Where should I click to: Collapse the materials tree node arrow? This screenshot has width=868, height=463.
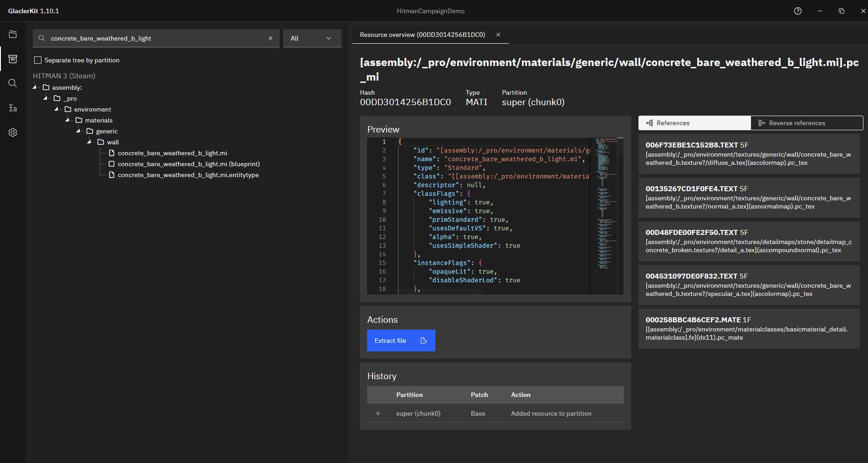[x=68, y=120]
